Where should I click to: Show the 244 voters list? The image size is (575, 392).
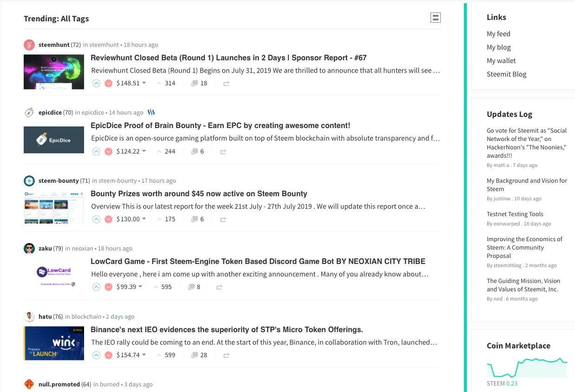170,151
